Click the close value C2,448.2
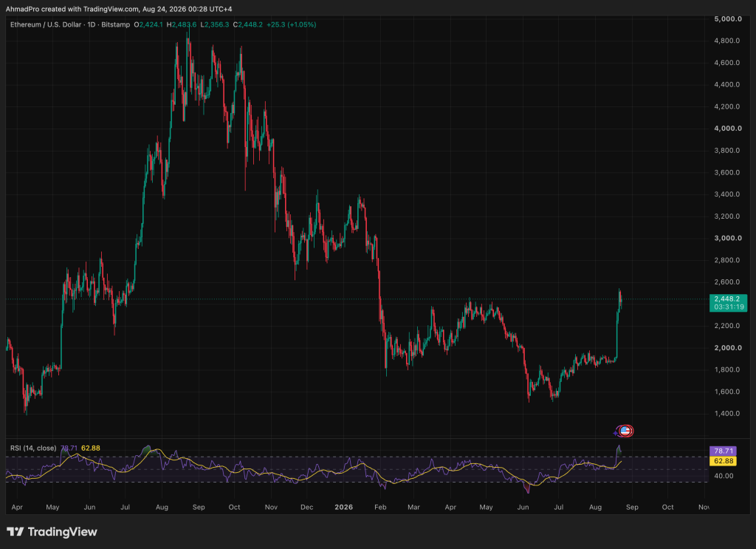 point(248,24)
